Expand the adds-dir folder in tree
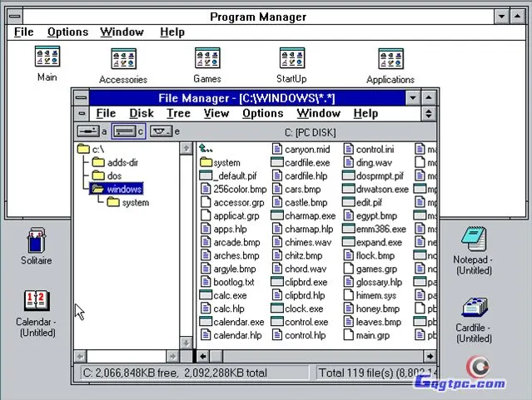 (x=121, y=162)
